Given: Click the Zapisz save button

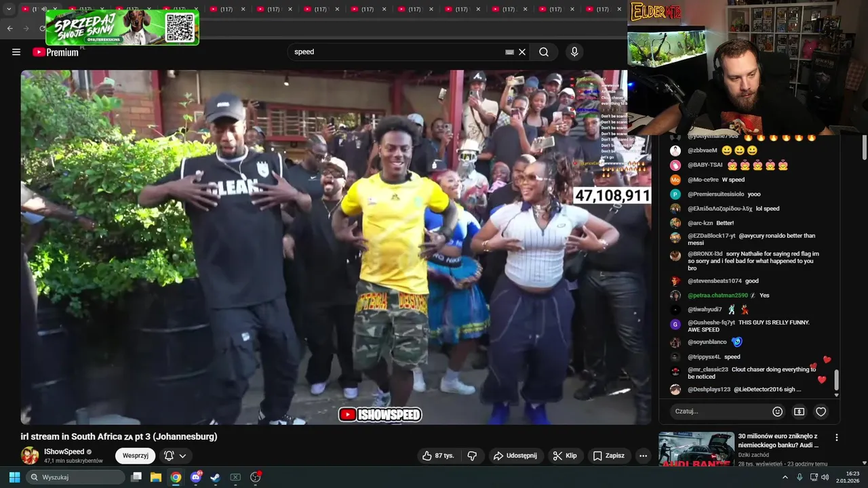Looking at the screenshot, I should coord(608,455).
